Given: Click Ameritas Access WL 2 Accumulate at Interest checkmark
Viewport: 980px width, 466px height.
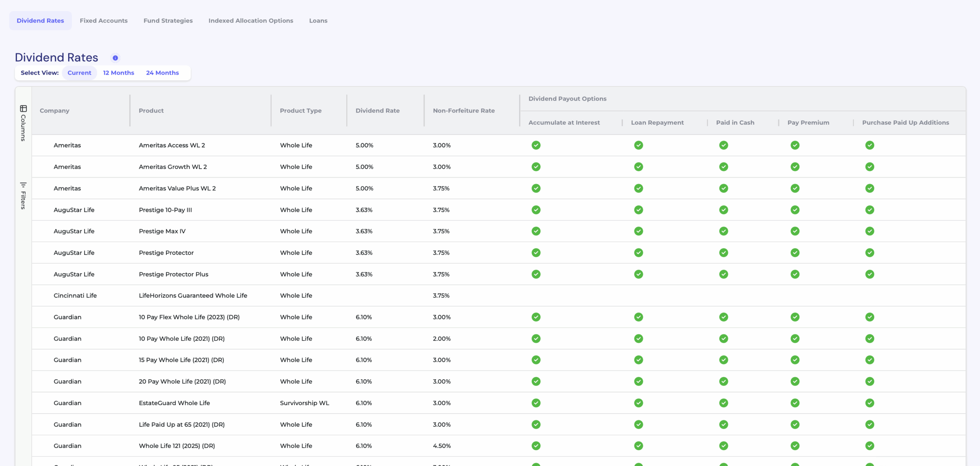Looking at the screenshot, I should coord(536,145).
